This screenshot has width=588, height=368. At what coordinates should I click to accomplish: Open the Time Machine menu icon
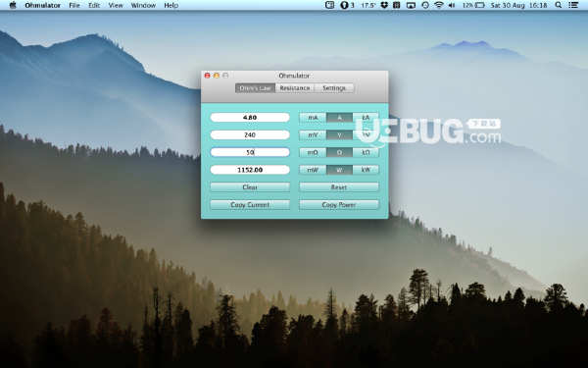425,5
